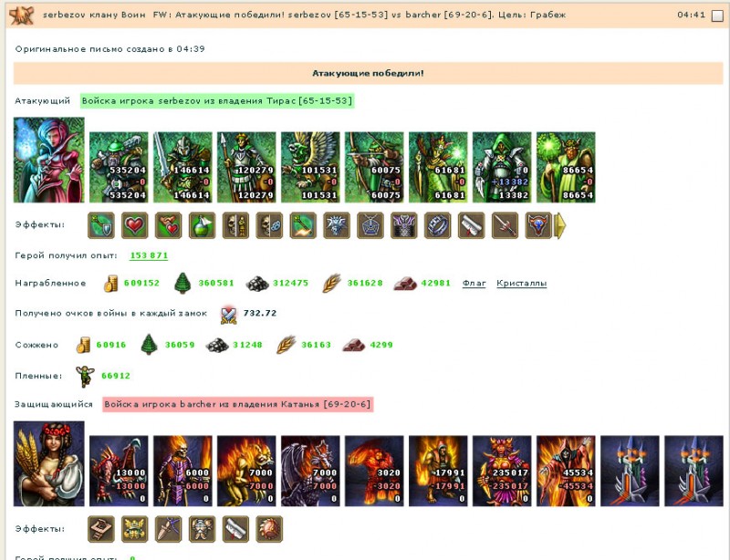Select the defender armor effect icon

point(202,529)
